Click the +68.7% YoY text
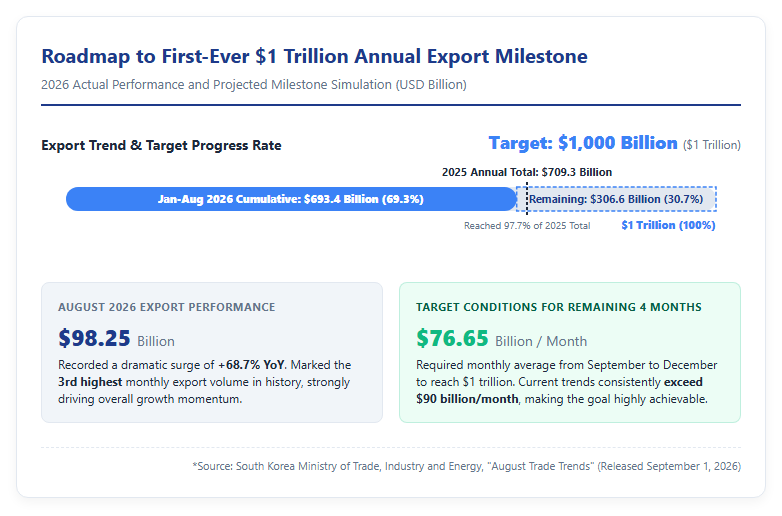The image size is (782, 516). [x=251, y=365]
